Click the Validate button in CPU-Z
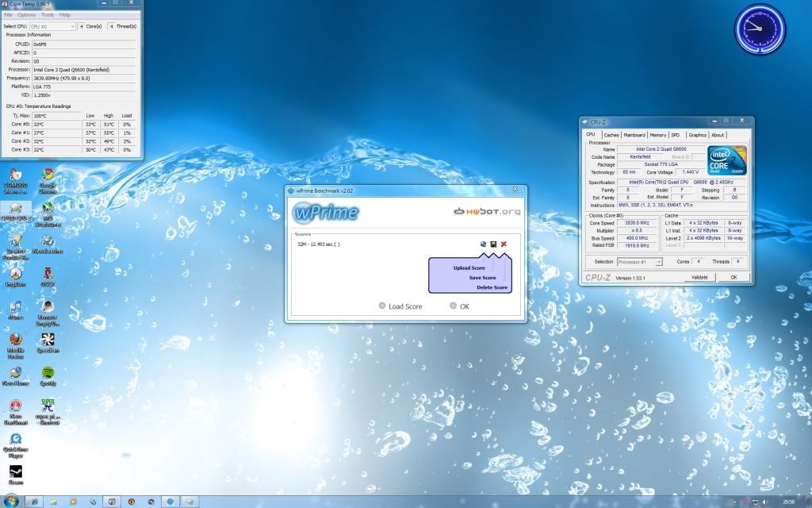 coord(700,277)
